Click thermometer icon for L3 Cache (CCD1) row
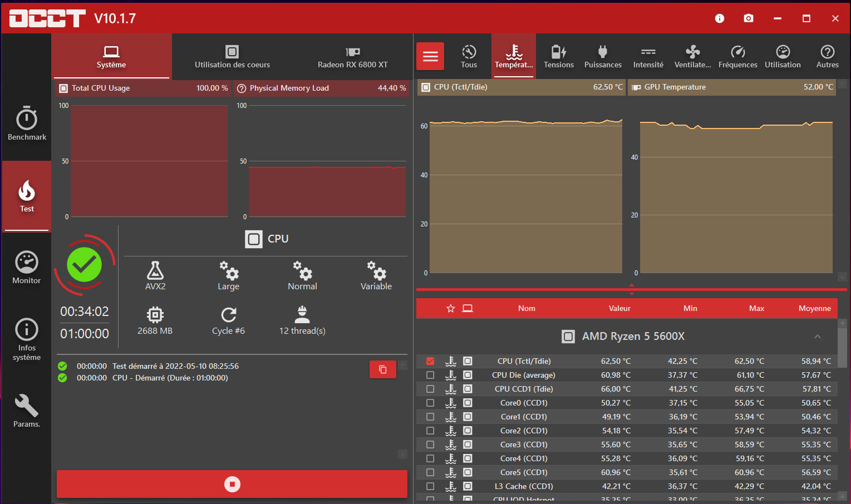The image size is (851, 504). pyautogui.click(x=451, y=486)
